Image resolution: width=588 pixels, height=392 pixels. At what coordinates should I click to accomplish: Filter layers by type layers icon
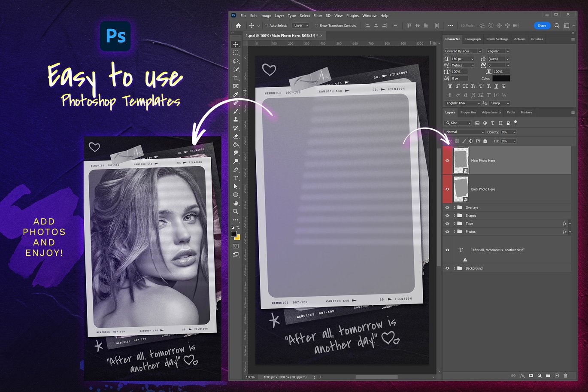(x=493, y=123)
